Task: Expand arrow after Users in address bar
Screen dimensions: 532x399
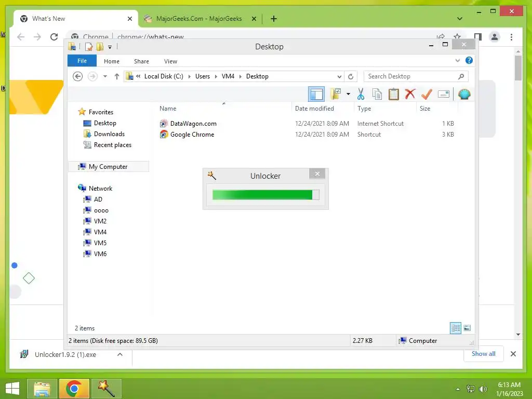Action: 216,76
